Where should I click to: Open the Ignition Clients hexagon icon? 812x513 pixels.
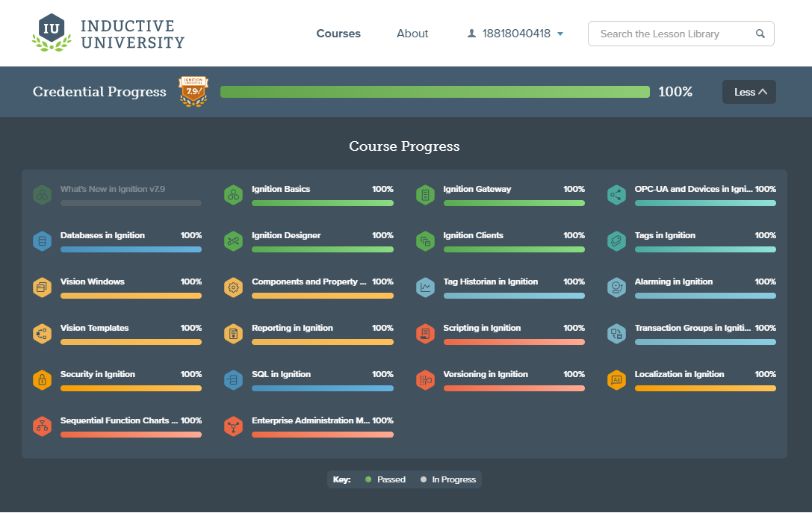pyautogui.click(x=425, y=241)
